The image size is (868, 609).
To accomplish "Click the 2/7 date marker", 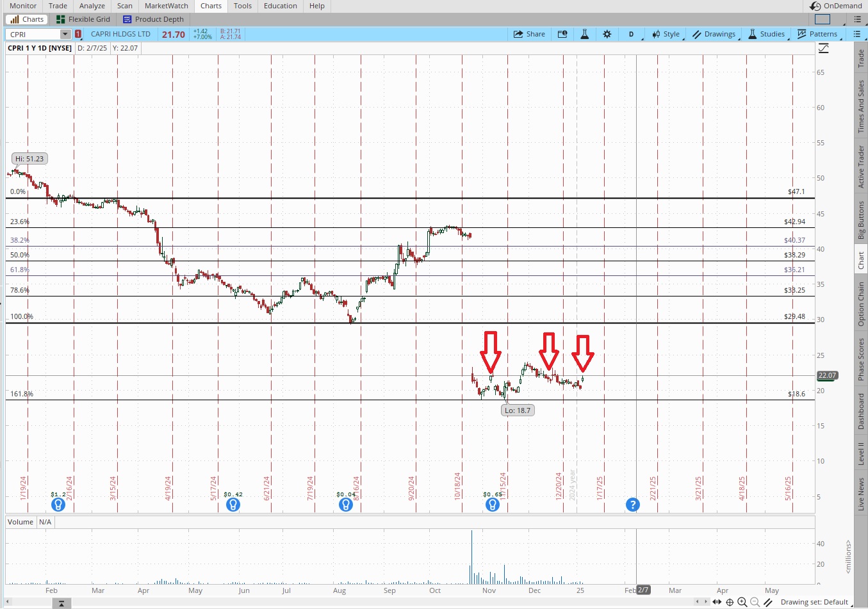I will pos(643,590).
